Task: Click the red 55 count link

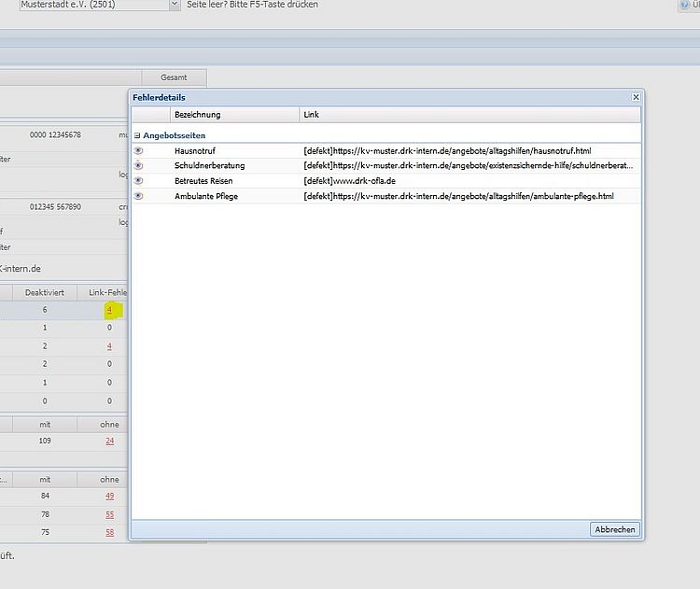Action: click(x=109, y=514)
